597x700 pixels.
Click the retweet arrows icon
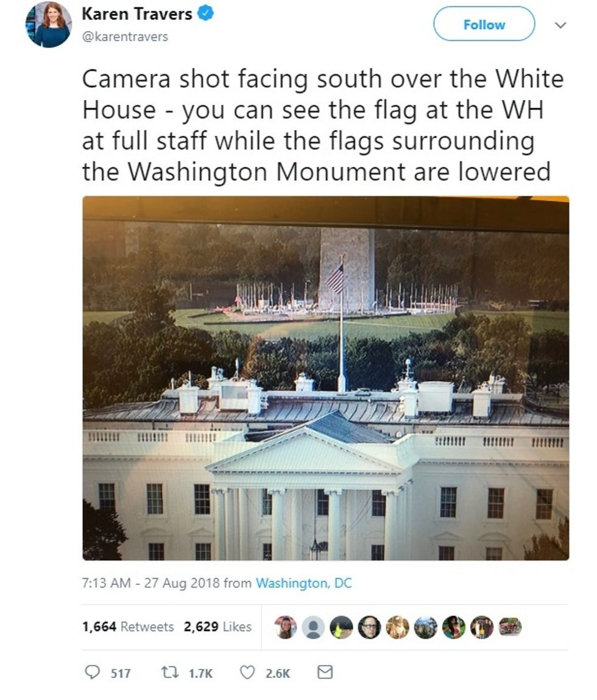(169, 673)
